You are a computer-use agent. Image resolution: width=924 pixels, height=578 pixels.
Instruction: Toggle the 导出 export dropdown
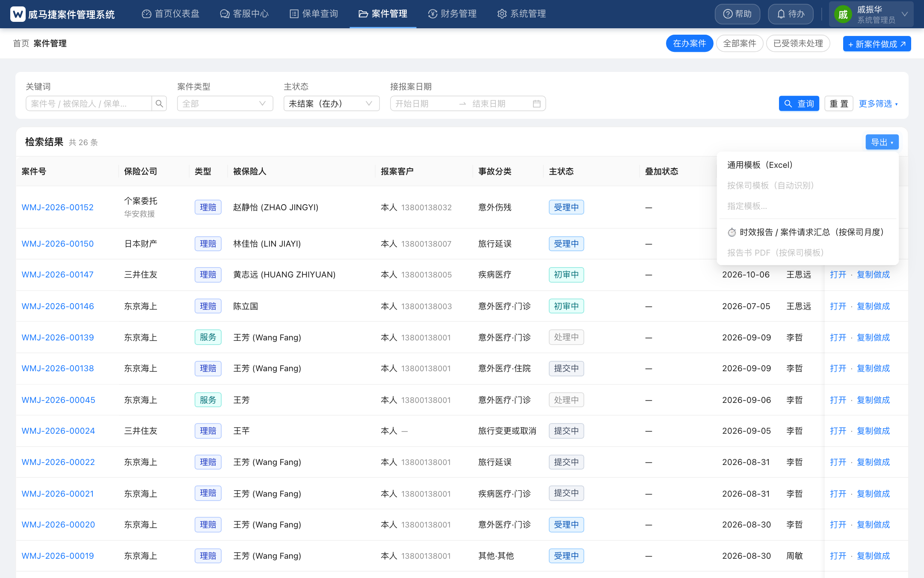(882, 142)
